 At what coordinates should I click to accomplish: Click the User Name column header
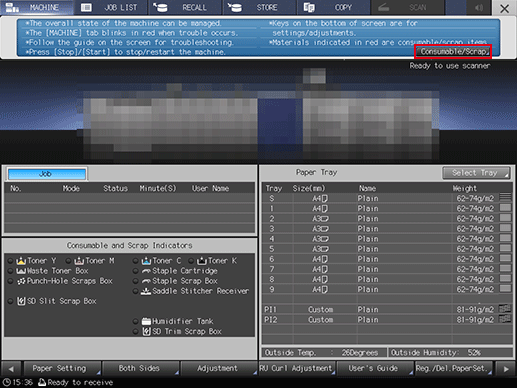210,189
